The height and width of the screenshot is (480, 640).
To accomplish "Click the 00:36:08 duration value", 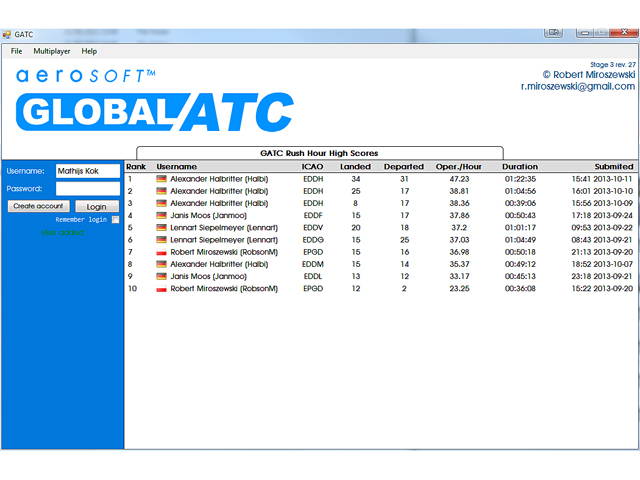I will [x=520, y=289].
